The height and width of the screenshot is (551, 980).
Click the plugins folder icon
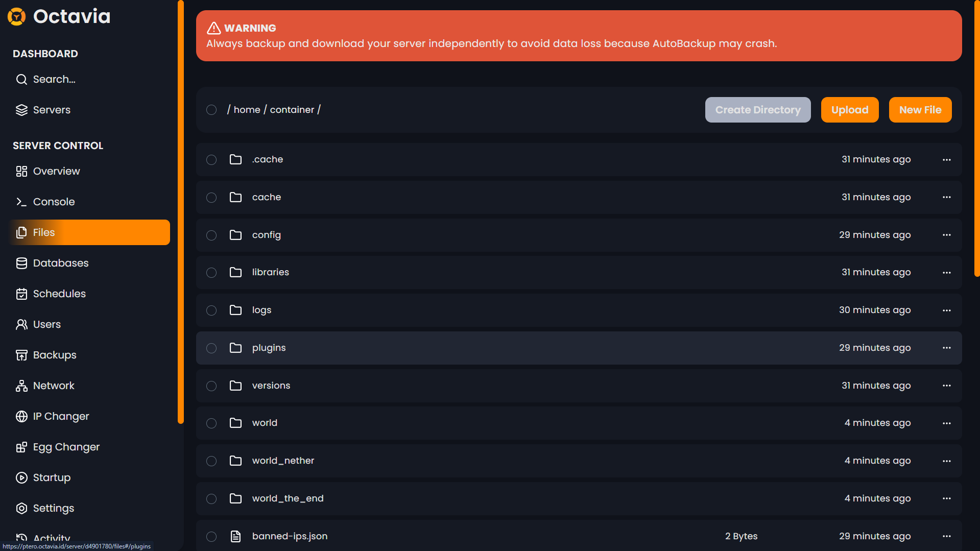click(x=235, y=348)
